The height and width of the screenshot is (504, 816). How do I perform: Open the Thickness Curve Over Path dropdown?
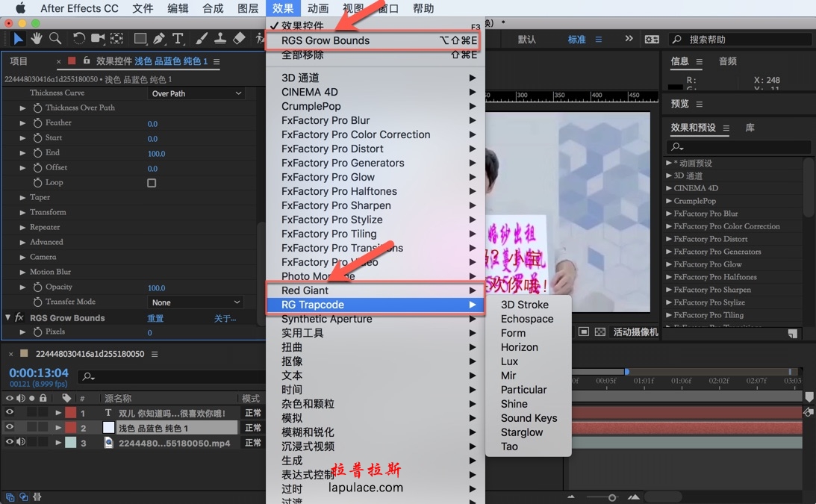(x=196, y=93)
